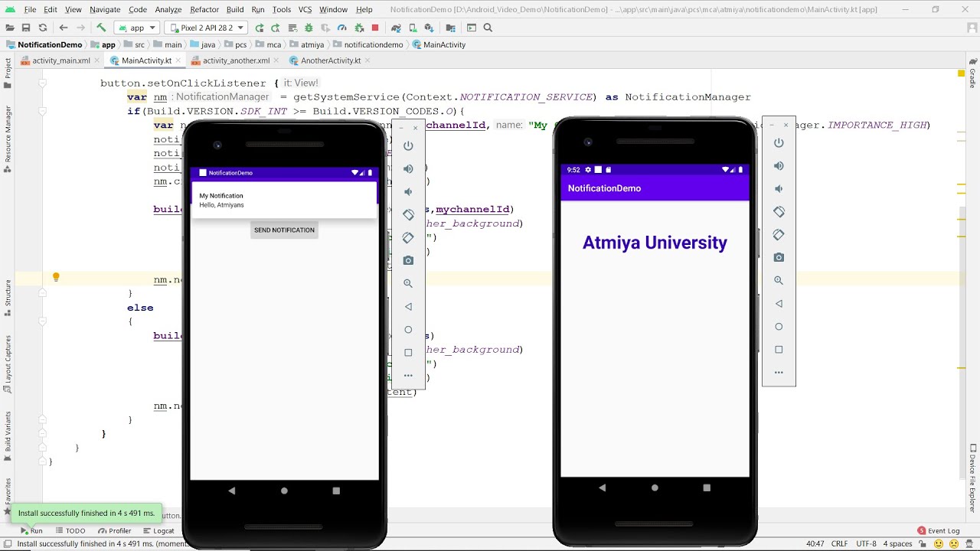Build the project with the hammer icon
Image resolution: width=980 pixels, height=551 pixels.
pos(101,28)
